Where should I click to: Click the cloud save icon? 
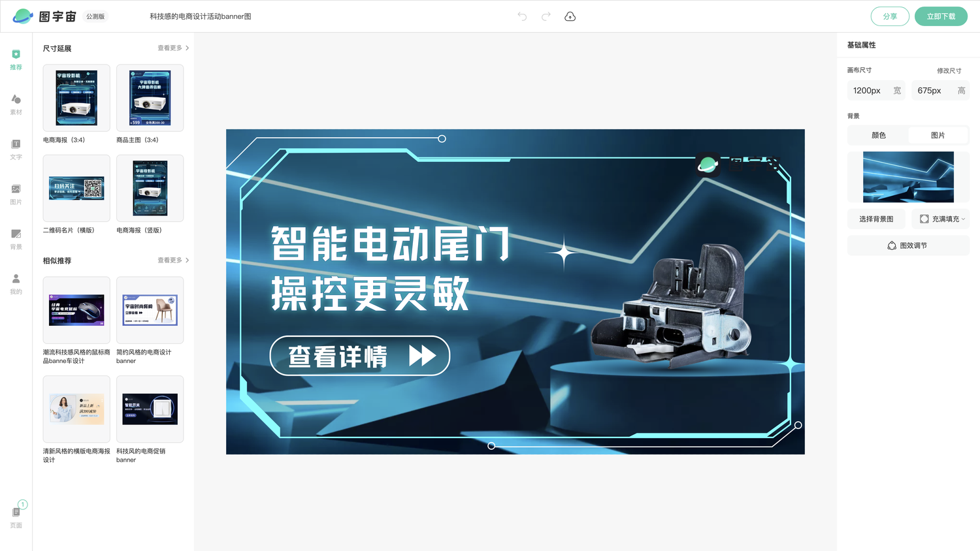click(570, 16)
